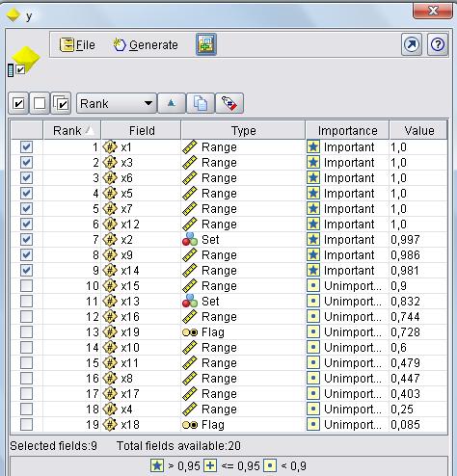Click the value 0,997 cell

click(x=418, y=240)
